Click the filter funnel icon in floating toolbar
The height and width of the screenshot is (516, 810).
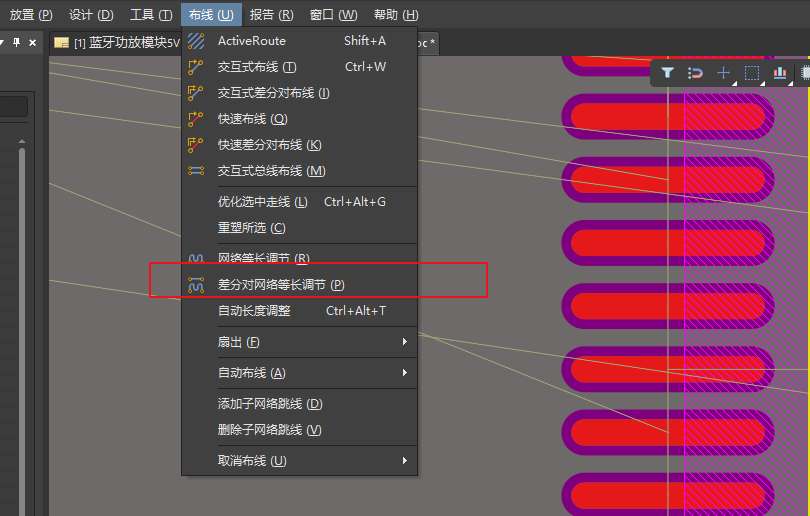[x=667, y=73]
